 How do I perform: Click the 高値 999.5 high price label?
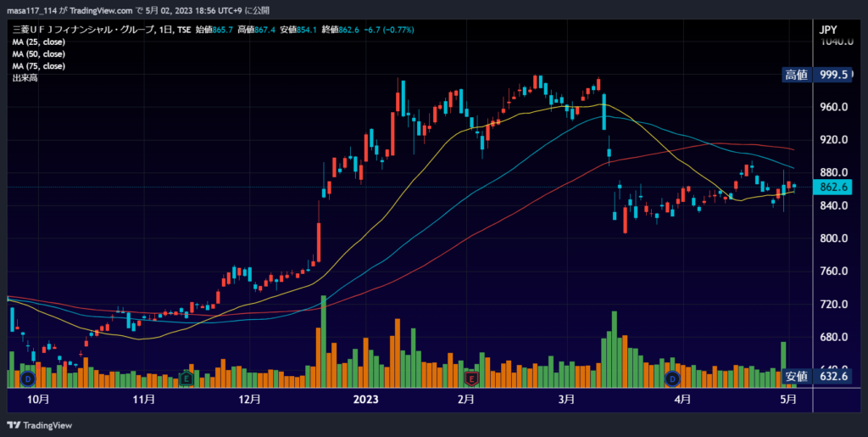click(815, 76)
